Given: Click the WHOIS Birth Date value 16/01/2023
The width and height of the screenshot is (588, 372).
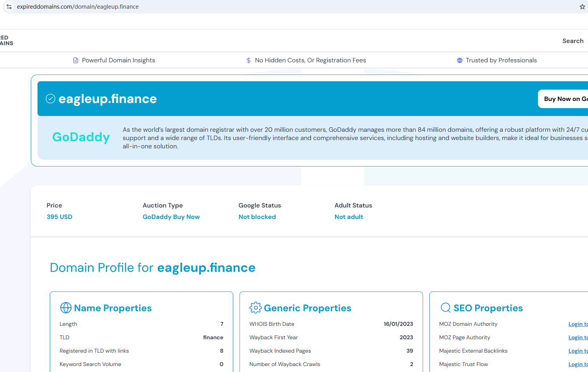Looking at the screenshot, I should (x=398, y=324).
